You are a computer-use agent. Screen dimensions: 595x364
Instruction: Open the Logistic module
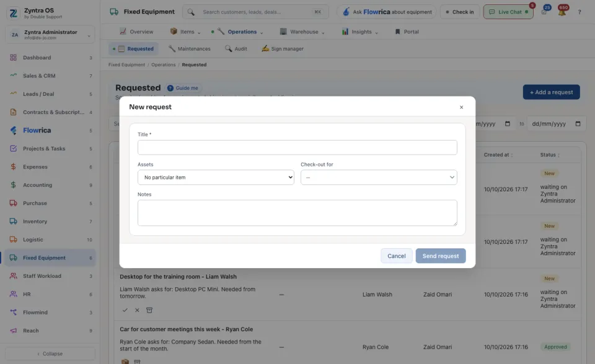[50, 240]
